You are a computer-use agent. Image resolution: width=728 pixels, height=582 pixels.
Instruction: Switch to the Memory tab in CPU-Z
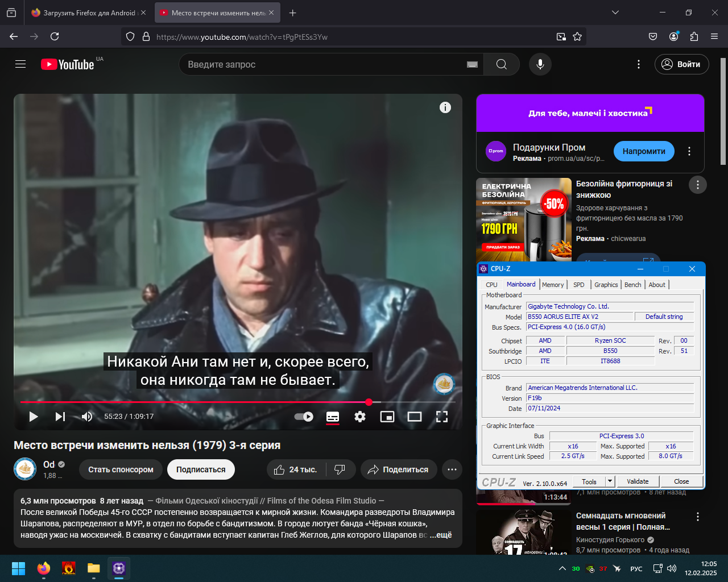553,285
